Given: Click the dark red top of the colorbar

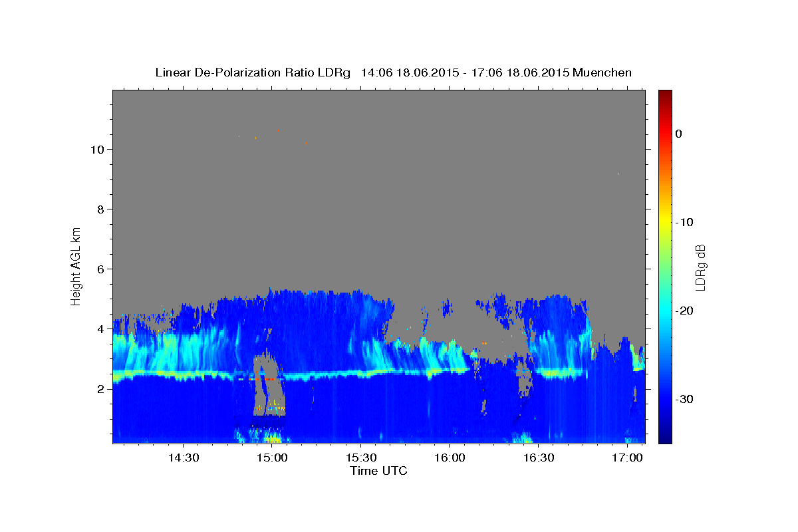Looking at the screenshot, I should click(x=665, y=94).
